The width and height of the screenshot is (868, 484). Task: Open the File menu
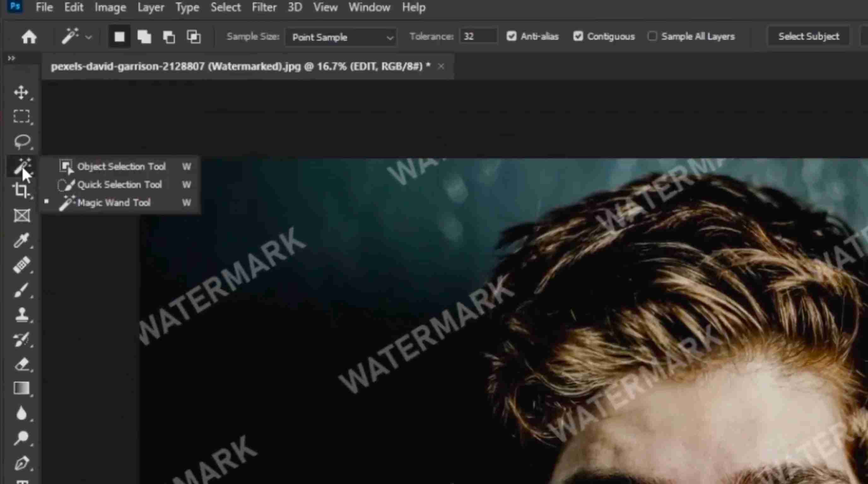pyautogui.click(x=44, y=7)
